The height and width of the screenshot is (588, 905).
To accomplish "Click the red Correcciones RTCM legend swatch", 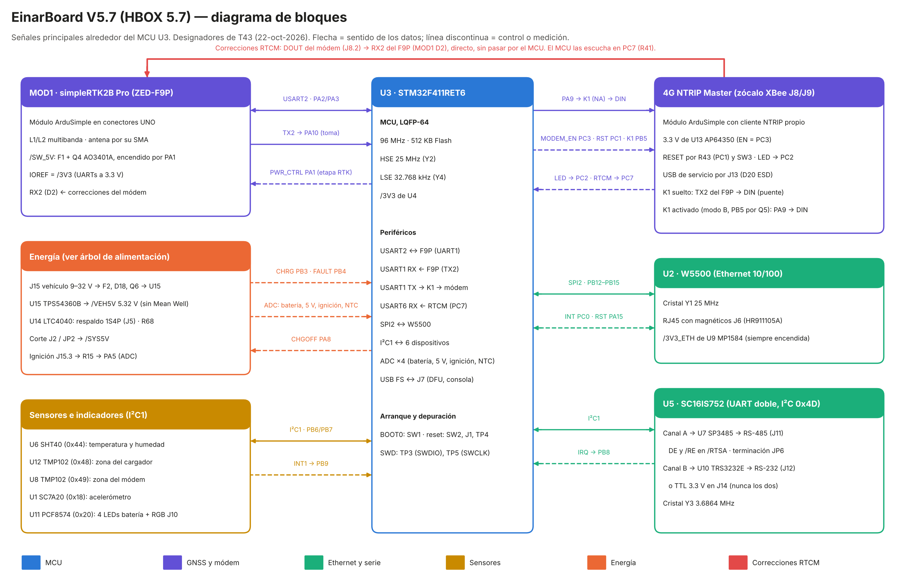I will pos(738,562).
